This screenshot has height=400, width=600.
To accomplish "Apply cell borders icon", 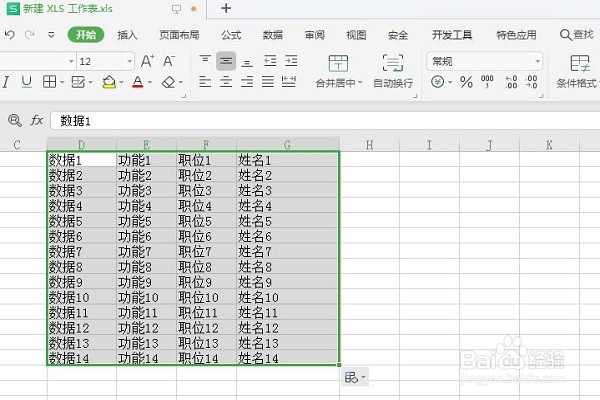I will pos(49,82).
